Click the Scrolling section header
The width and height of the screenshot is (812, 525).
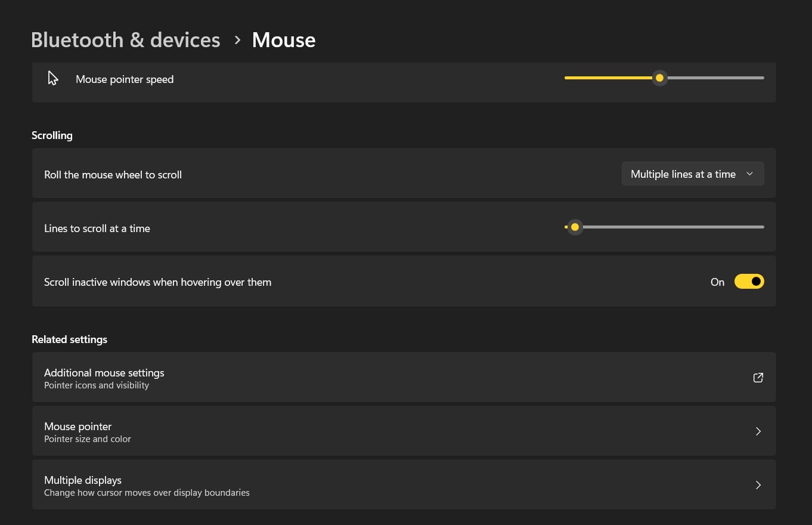[x=52, y=135]
